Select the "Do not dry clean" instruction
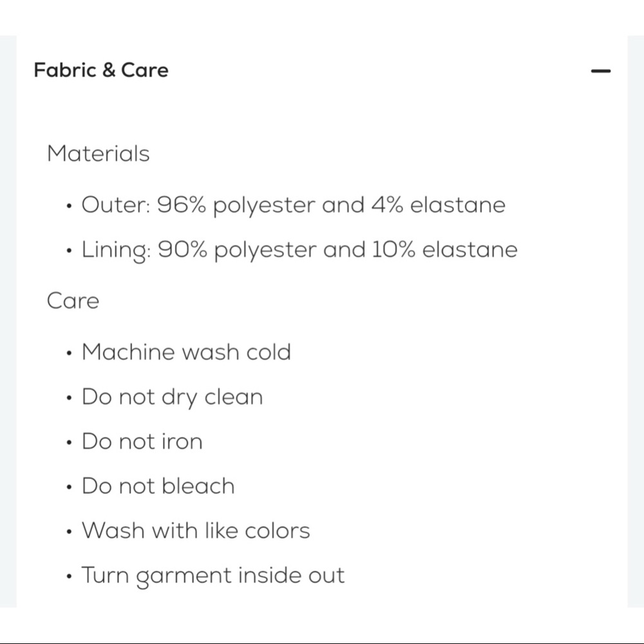The height and width of the screenshot is (644, 644). pyautogui.click(x=172, y=397)
